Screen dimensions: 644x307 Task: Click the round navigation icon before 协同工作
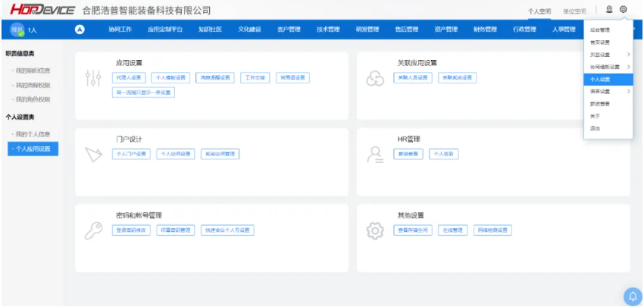80,30
